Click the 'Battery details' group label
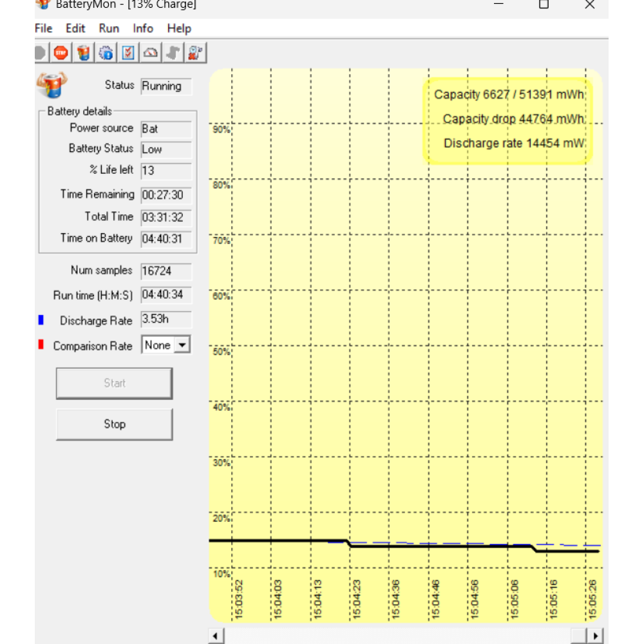 [80, 111]
